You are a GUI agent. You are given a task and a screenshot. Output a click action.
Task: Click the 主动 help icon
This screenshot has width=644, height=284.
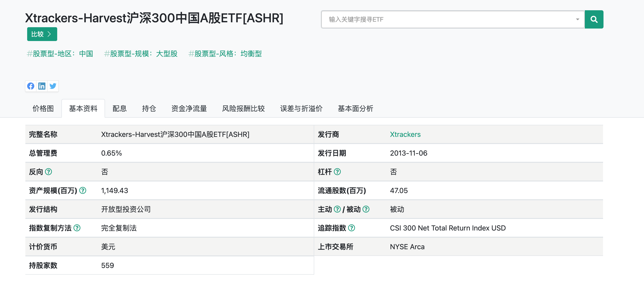tap(337, 209)
